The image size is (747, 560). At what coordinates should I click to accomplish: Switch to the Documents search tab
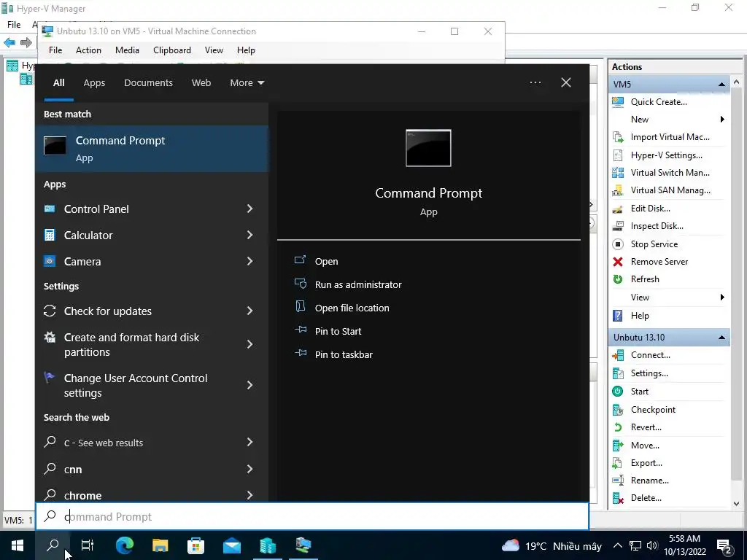(148, 83)
